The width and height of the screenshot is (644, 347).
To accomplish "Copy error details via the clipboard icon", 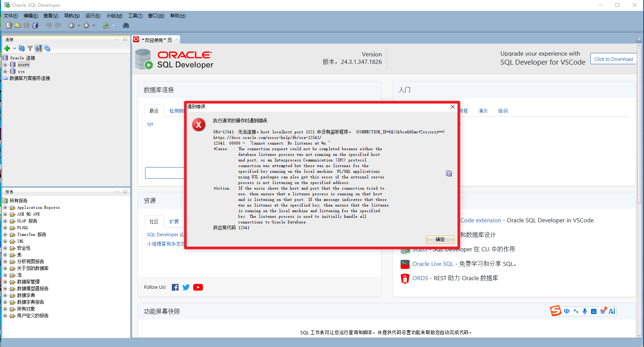I will point(449,173).
